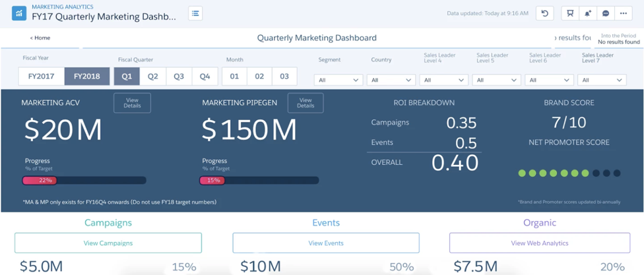This screenshot has height=275, width=644.
Task: Toggle fiscal year to FY2017
Action: 41,76
